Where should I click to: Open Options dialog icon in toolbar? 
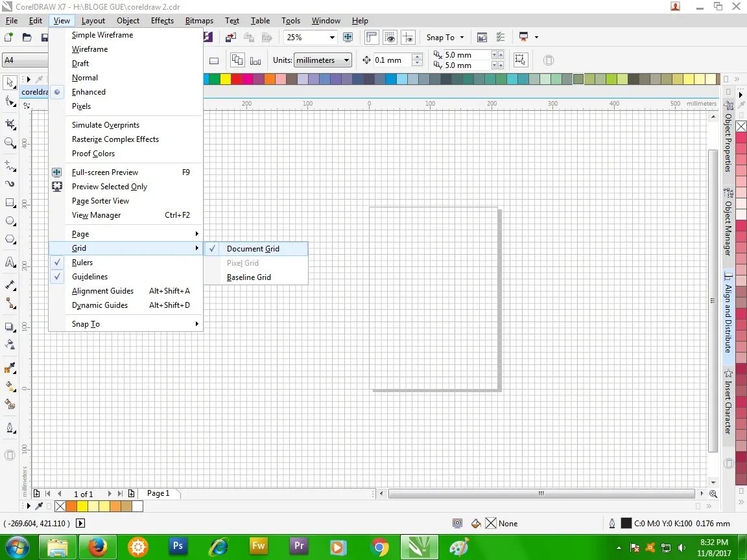pos(501,37)
